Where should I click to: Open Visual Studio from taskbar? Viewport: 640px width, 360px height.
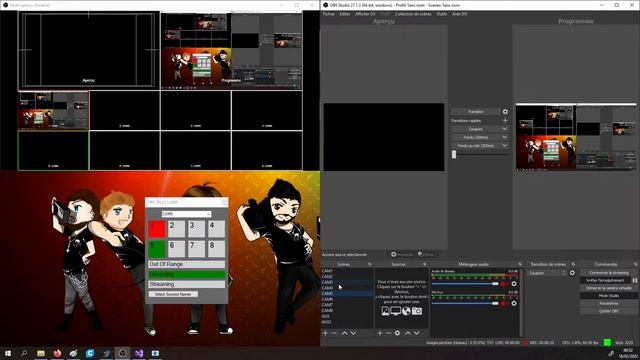[x=139, y=353]
